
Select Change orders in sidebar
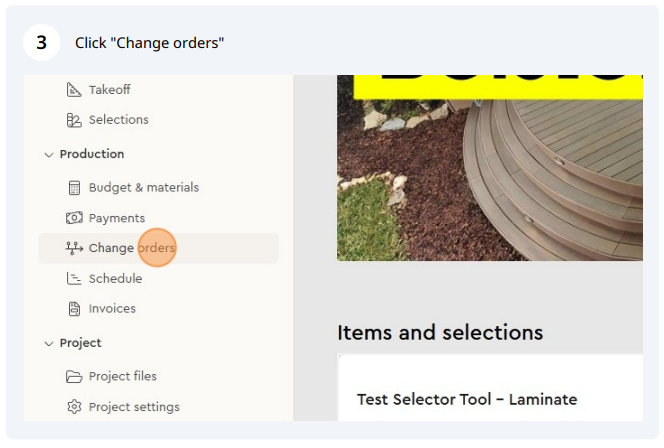[x=158, y=249]
